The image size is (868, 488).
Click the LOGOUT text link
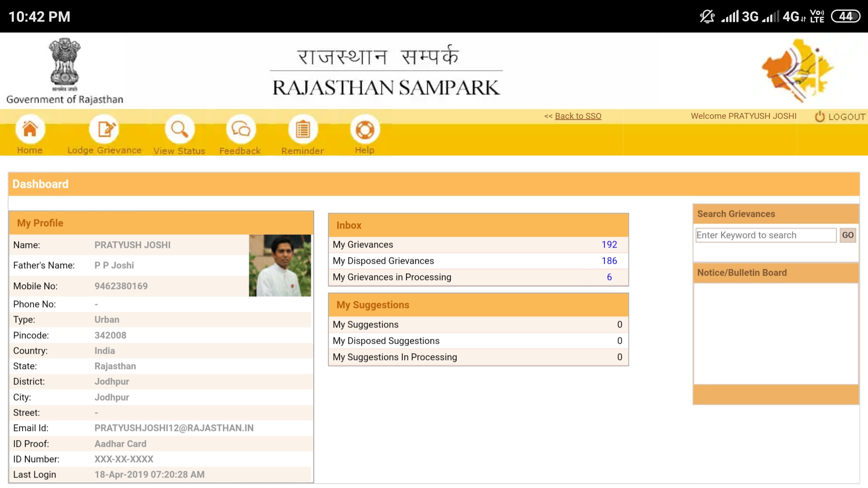pyautogui.click(x=847, y=117)
